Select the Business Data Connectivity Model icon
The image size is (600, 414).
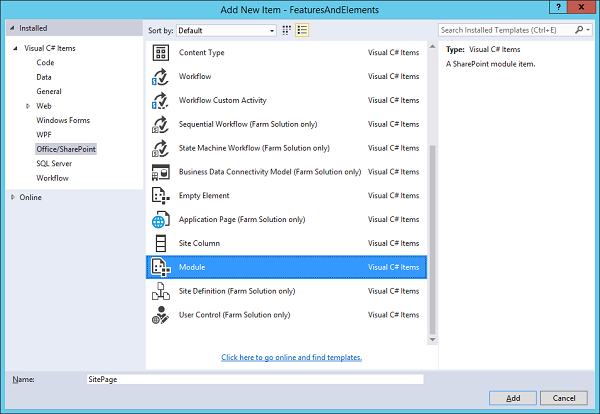click(160, 172)
